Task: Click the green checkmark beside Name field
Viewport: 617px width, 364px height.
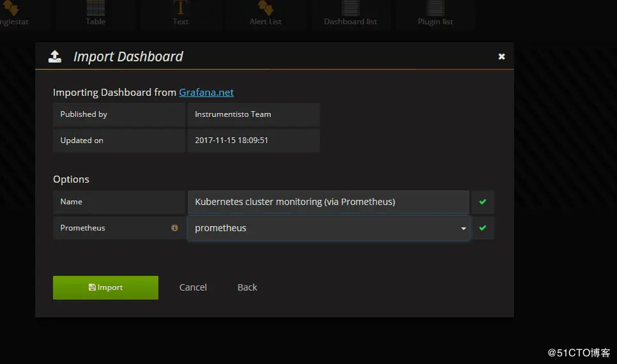Action: tap(482, 202)
